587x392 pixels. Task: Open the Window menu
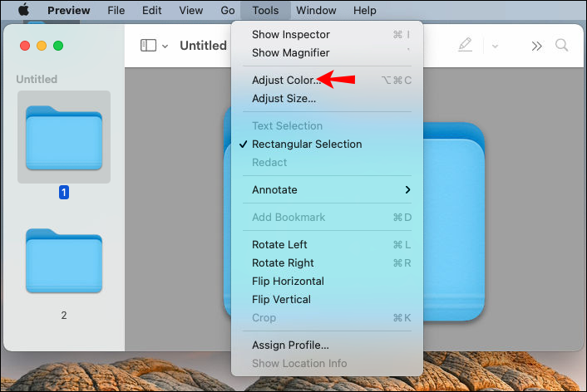pos(316,11)
